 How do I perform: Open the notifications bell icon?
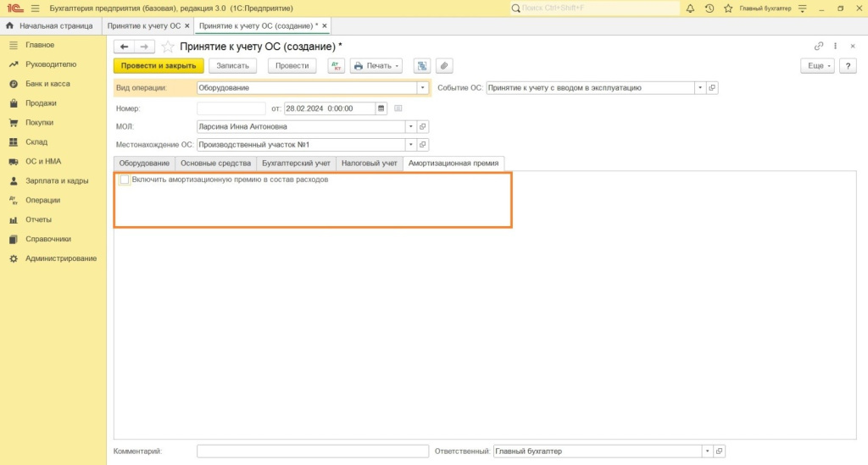tap(690, 8)
